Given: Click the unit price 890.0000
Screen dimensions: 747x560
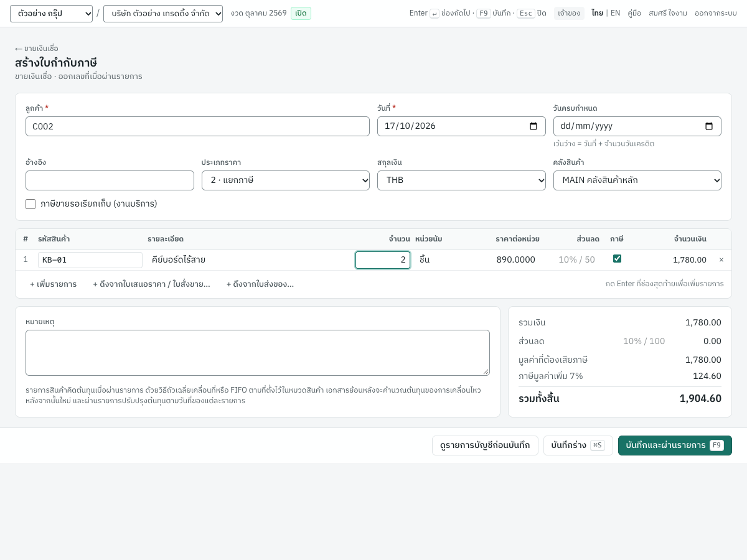Looking at the screenshot, I should click(x=515, y=260).
